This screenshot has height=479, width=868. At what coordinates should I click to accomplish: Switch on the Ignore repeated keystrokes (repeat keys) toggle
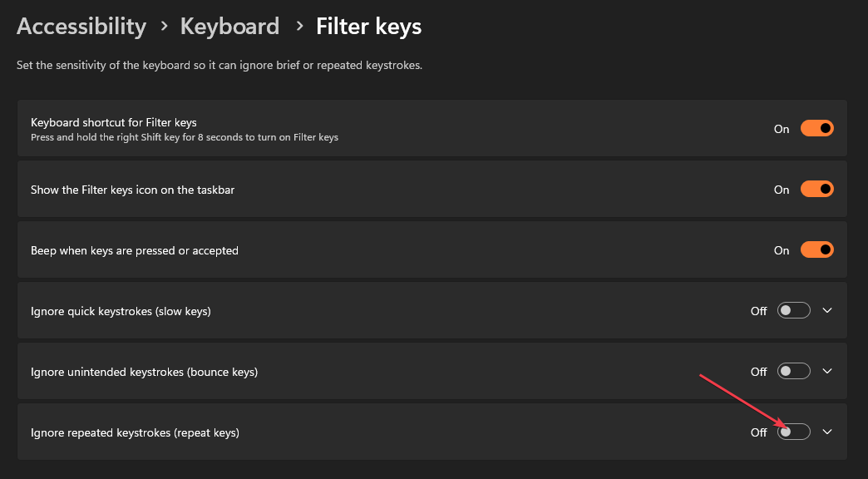[793, 432]
